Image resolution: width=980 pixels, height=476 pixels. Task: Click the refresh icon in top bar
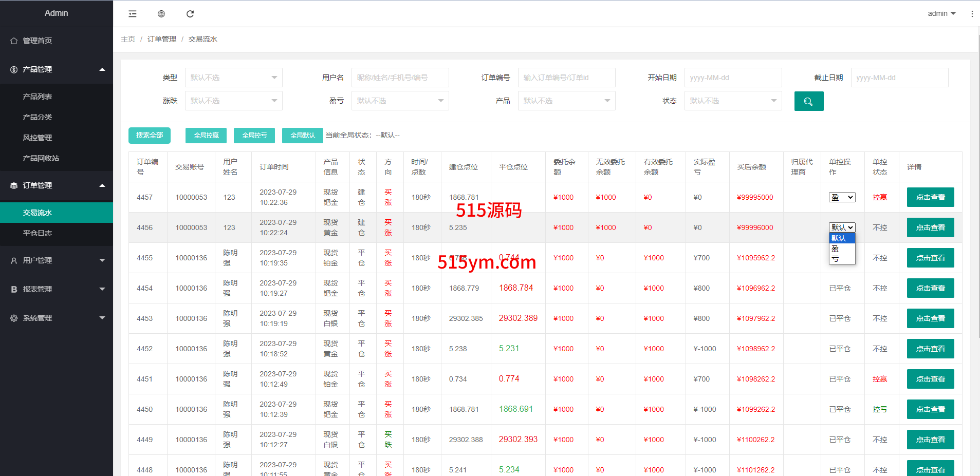190,14
